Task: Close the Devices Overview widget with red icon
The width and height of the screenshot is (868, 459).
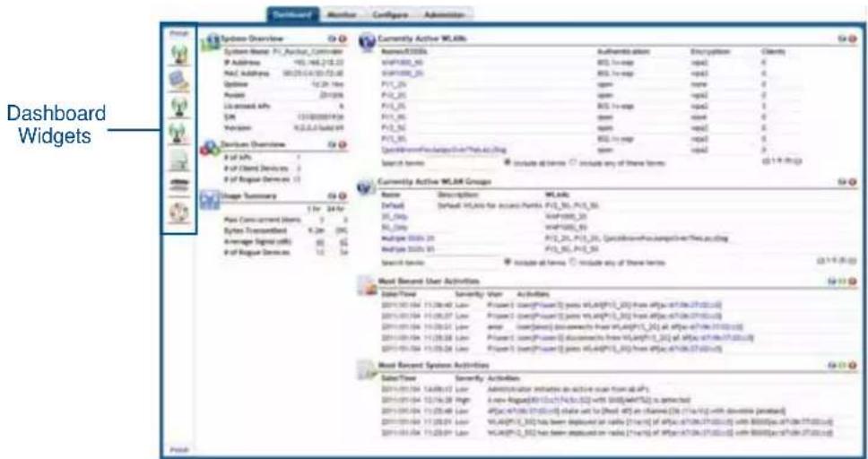Action: coord(343,144)
